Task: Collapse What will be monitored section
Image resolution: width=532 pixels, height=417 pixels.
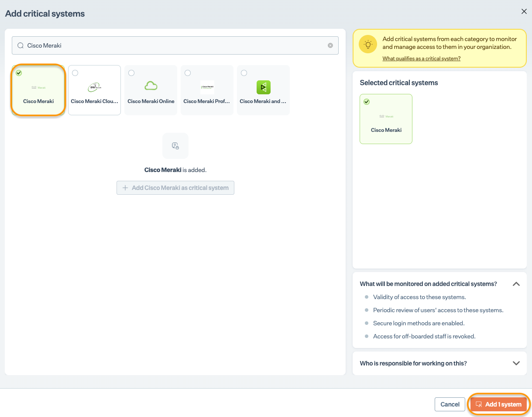Action: point(516,284)
